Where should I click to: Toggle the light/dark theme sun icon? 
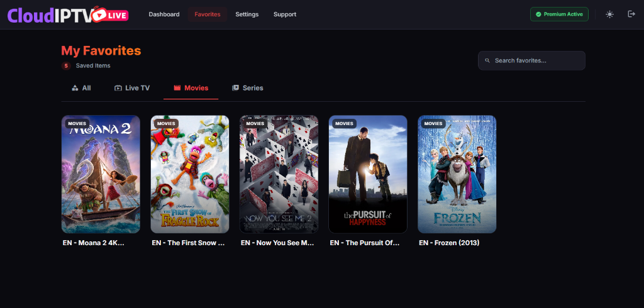(609, 14)
